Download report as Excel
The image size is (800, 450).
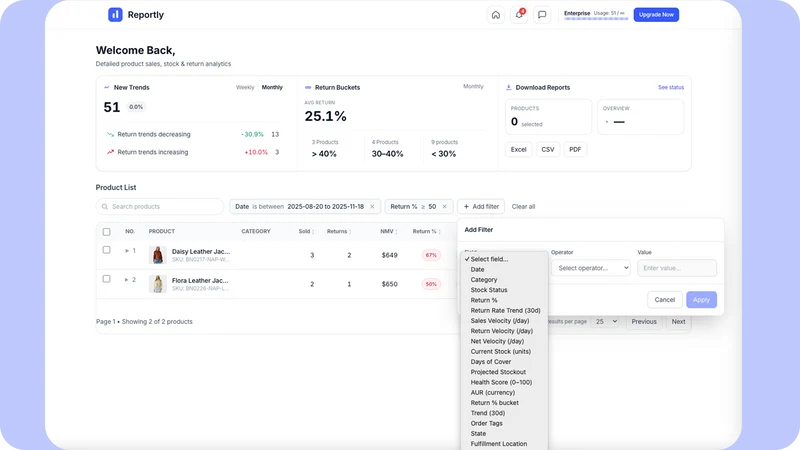[518, 149]
